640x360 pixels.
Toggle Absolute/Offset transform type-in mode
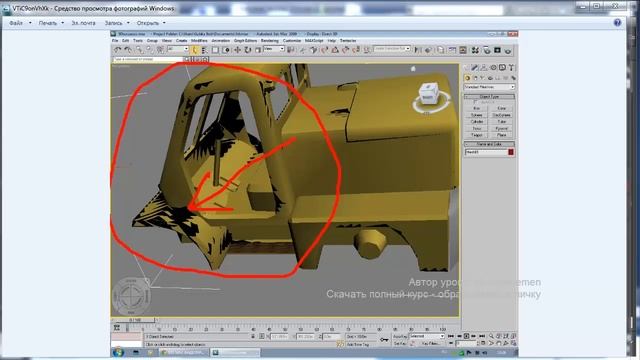point(262,336)
